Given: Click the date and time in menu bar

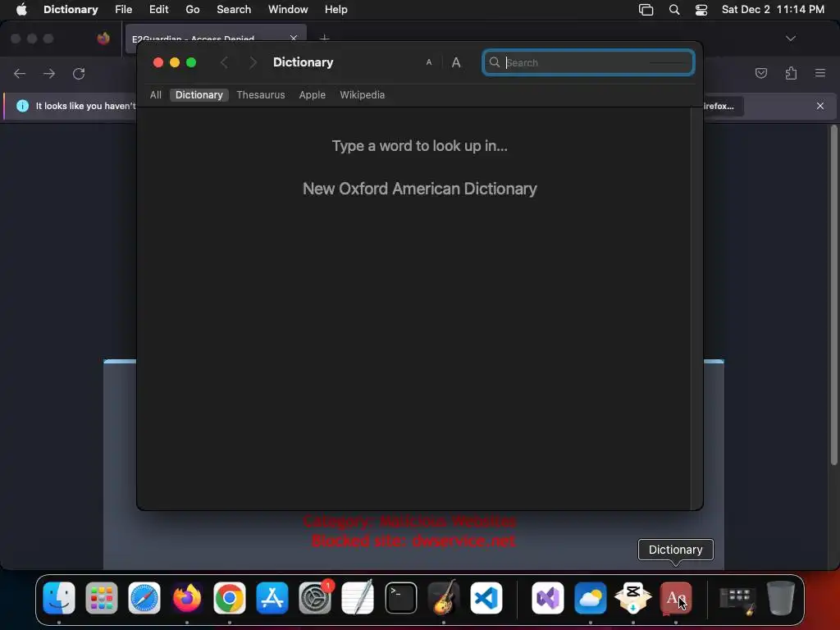Looking at the screenshot, I should click(x=773, y=10).
